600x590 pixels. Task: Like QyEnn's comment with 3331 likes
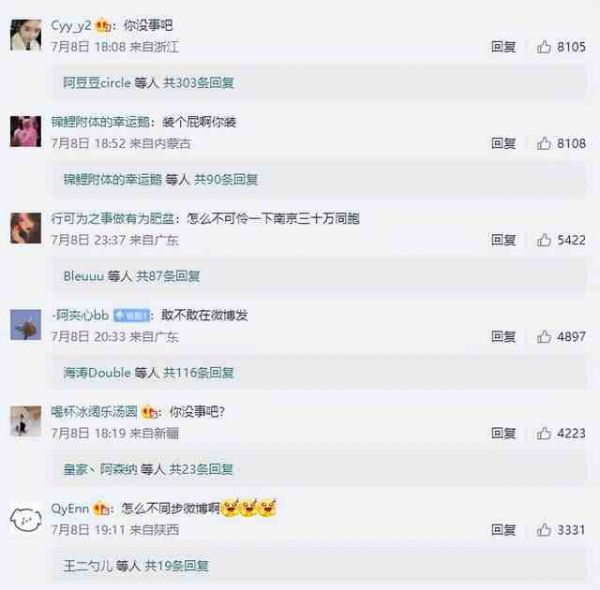pos(544,530)
